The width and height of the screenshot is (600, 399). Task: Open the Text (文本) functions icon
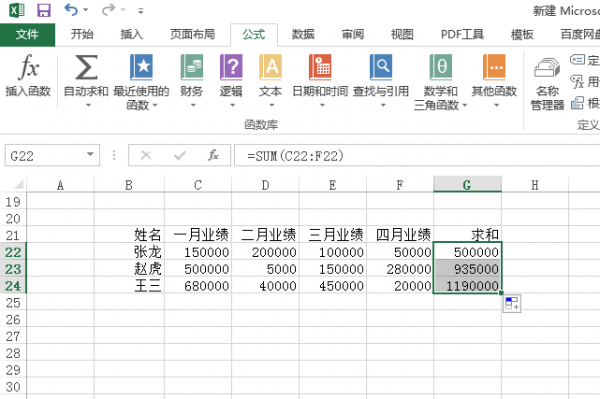pyautogui.click(x=271, y=67)
